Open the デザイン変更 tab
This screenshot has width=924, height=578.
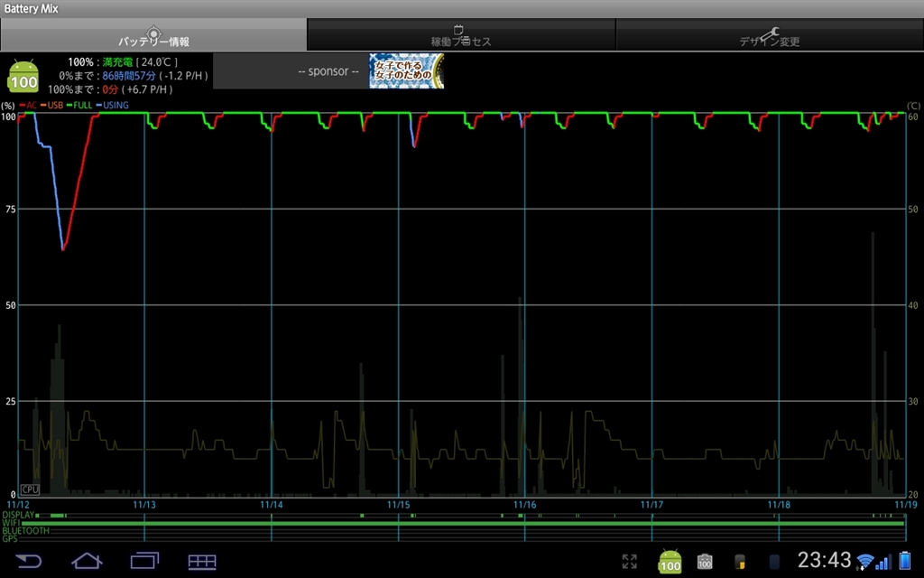pyautogui.click(x=769, y=35)
